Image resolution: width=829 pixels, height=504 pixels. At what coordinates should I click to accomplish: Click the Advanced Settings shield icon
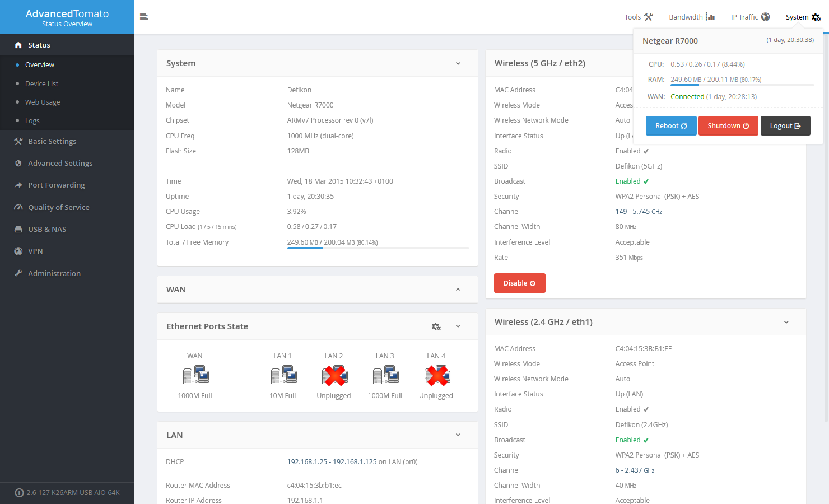click(x=18, y=163)
